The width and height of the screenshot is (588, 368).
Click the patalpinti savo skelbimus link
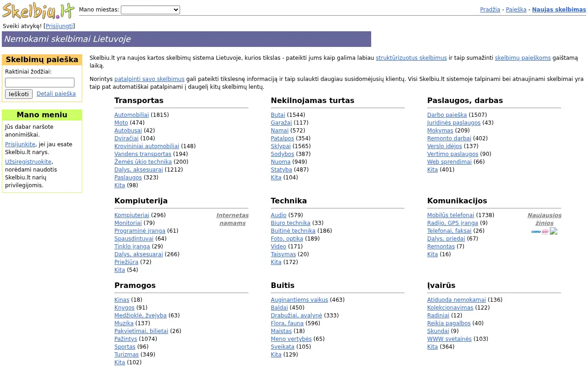pyautogui.click(x=149, y=79)
